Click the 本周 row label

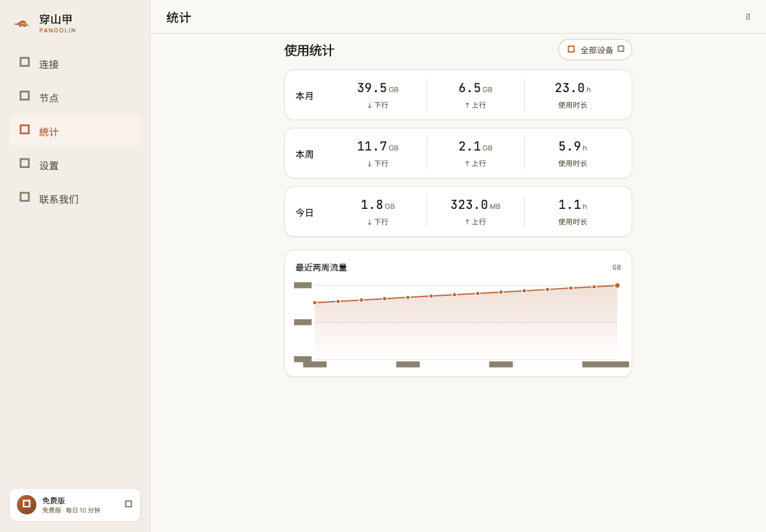304,154
